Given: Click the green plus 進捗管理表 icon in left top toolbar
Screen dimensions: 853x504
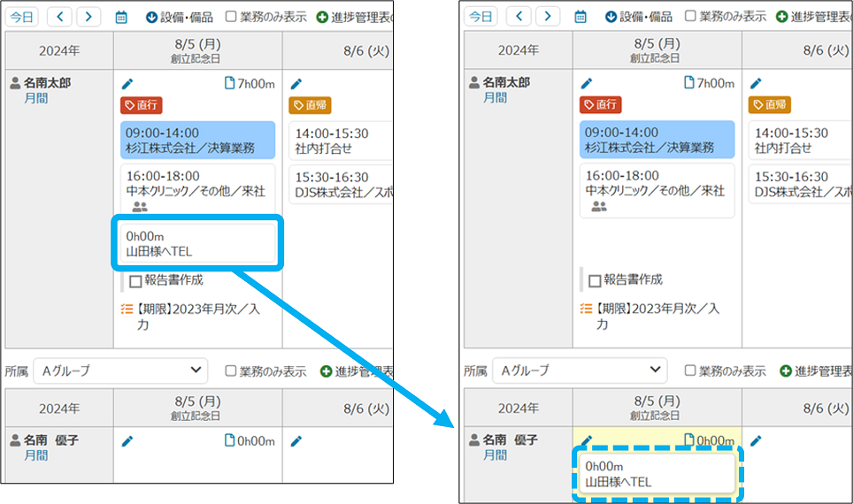Looking at the screenshot, I should (x=322, y=17).
